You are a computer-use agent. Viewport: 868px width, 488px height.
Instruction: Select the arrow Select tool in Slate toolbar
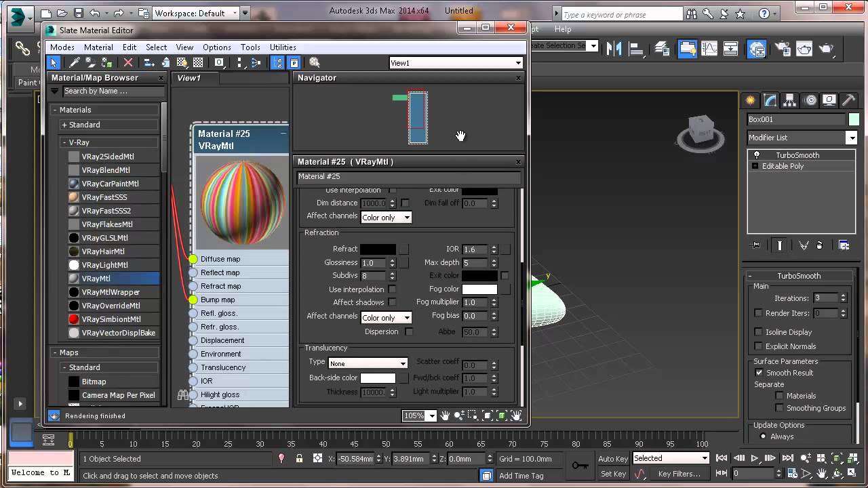click(54, 62)
